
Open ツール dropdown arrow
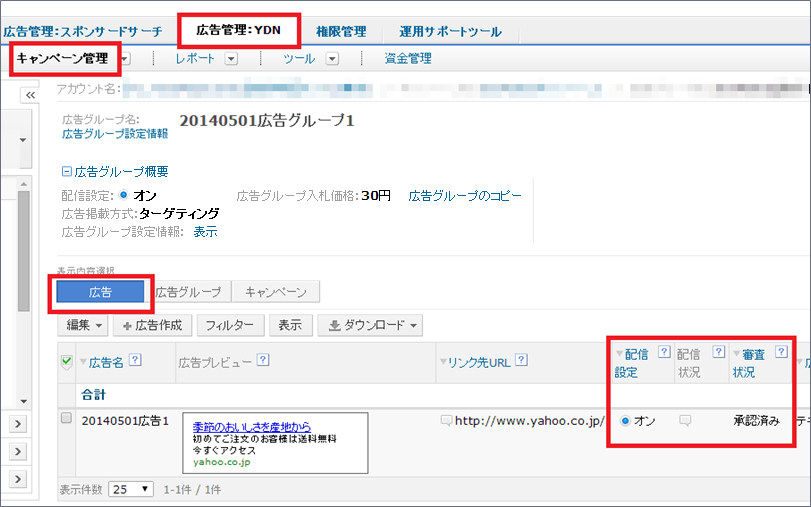tap(332, 59)
